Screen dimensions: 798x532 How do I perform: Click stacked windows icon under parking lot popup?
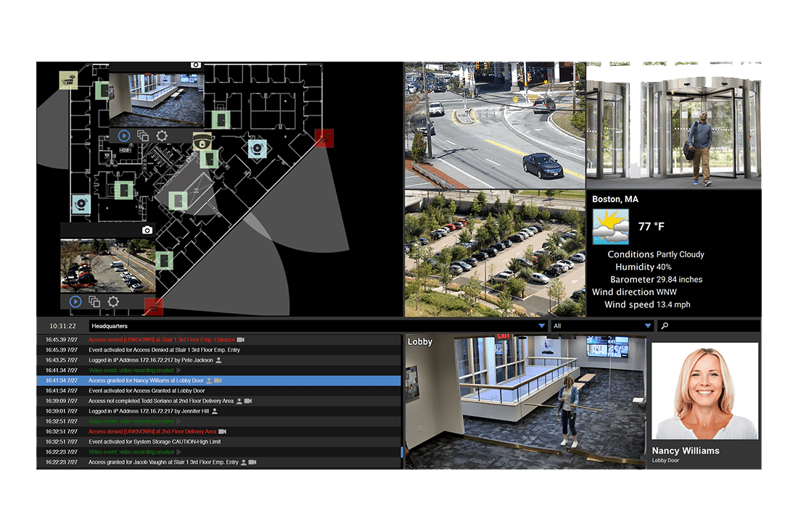click(94, 302)
